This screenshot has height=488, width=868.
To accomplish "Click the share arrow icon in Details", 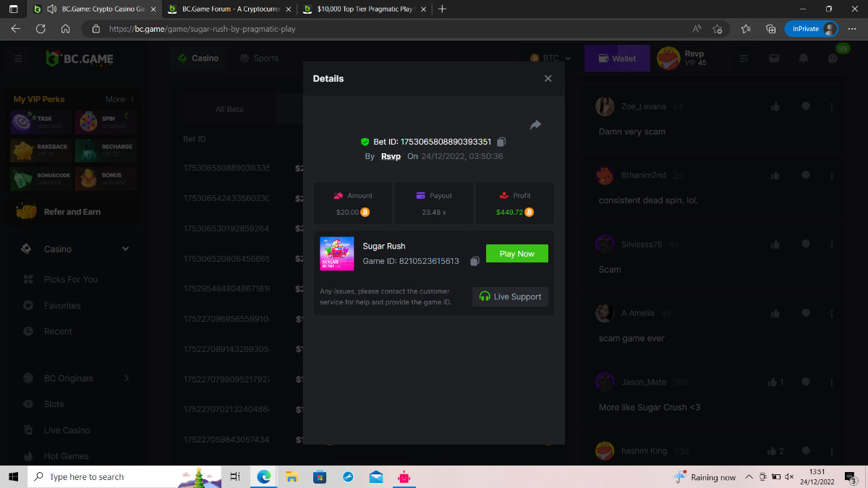I will click(x=535, y=125).
